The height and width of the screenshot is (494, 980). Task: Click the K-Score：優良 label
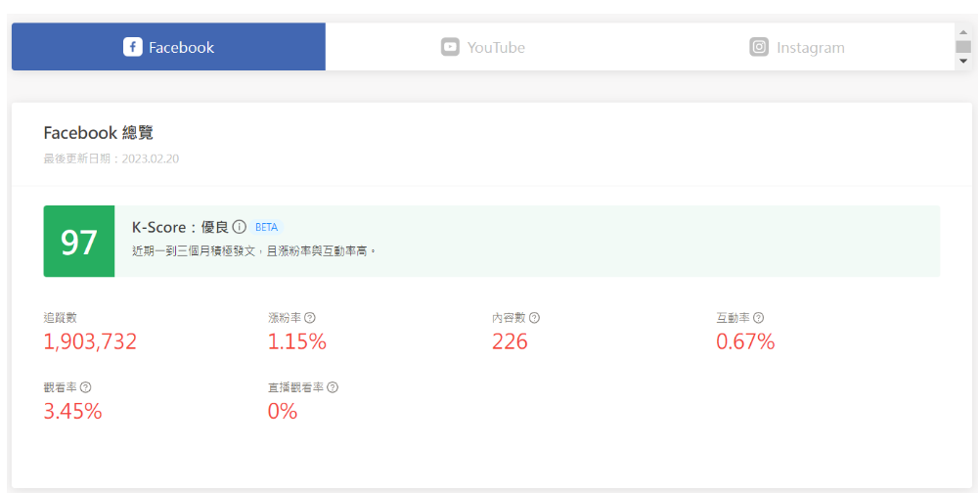pos(180,227)
